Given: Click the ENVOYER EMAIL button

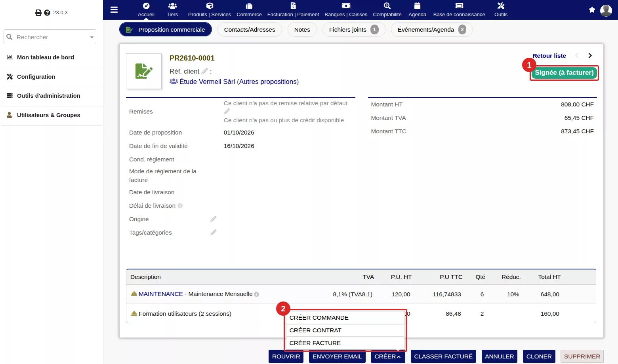Looking at the screenshot, I should (x=337, y=356).
